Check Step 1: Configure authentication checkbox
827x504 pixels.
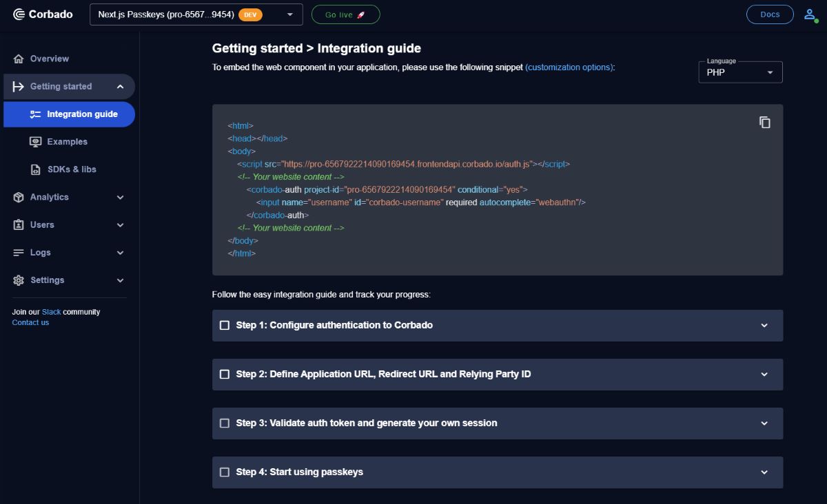(x=225, y=325)
